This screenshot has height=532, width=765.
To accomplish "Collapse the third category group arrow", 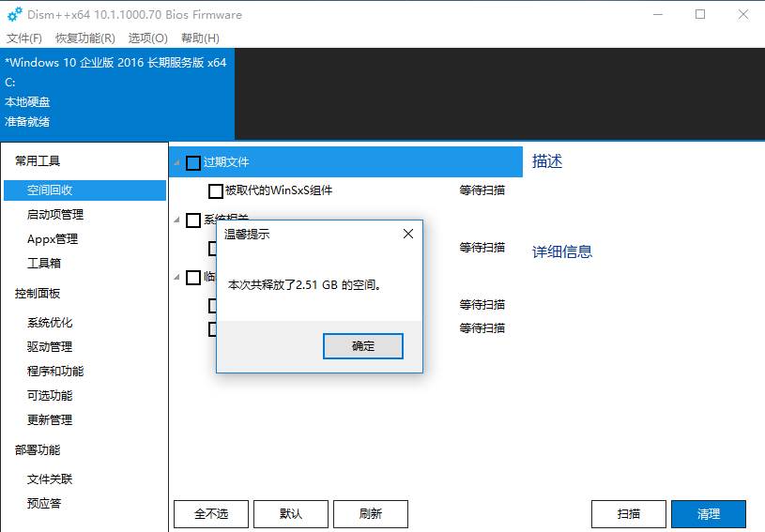I will (176, 278).
